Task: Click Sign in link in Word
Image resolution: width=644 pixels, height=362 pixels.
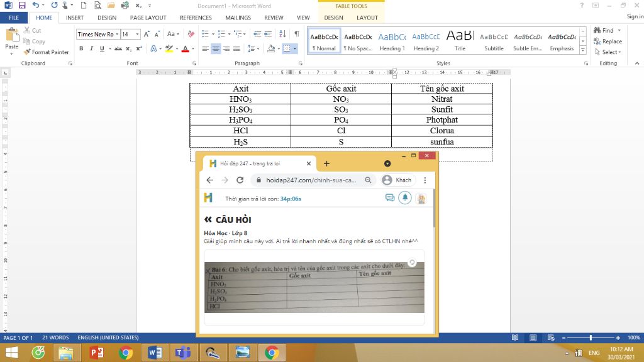Action: coord(635,16)
